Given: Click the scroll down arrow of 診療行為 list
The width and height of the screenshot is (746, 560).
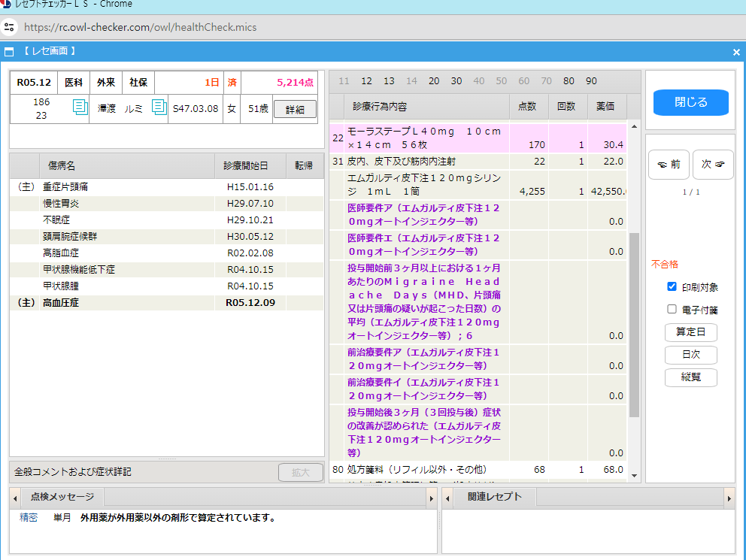Looking at the screenshot, I should [634, 475].
